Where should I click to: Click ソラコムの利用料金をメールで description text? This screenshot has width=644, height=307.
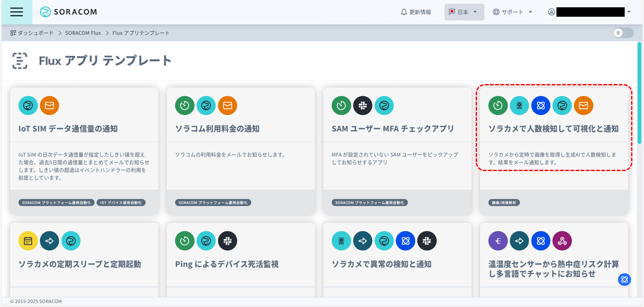click(x=230, y=155)
